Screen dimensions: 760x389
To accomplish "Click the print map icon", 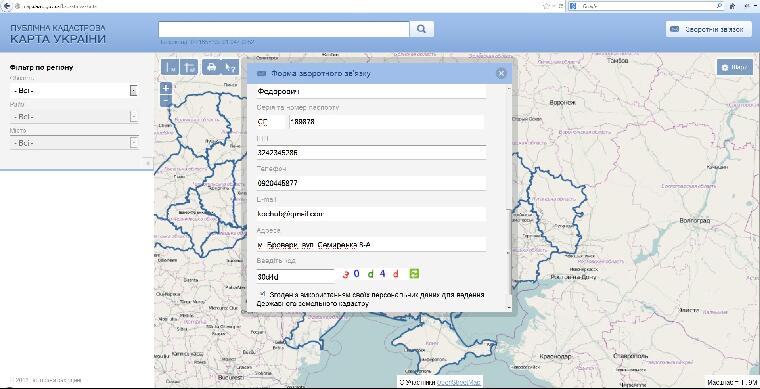I will [x=211, y=67].
